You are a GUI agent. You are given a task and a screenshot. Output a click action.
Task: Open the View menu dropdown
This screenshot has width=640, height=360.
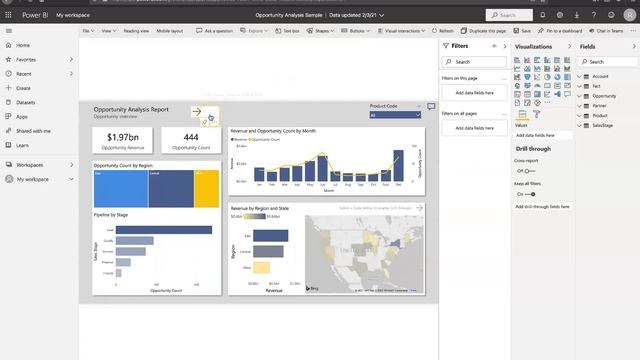pos(109,31)
